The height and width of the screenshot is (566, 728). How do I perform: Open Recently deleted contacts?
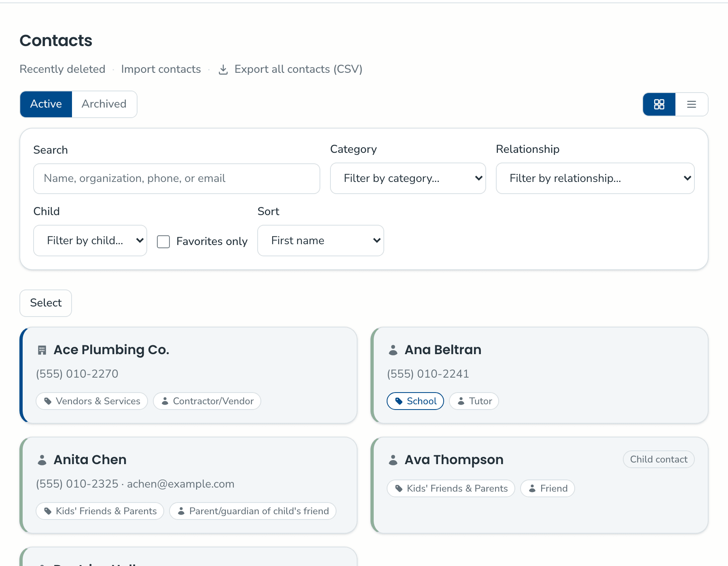[x=62, y=69]
